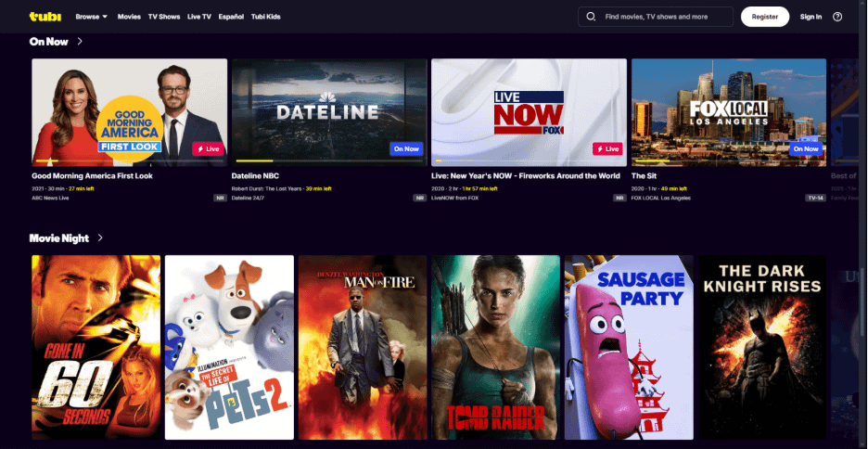The image size is (868, 449).
Task: Click progress bar on Good Morning America
Action: (130, 161)
